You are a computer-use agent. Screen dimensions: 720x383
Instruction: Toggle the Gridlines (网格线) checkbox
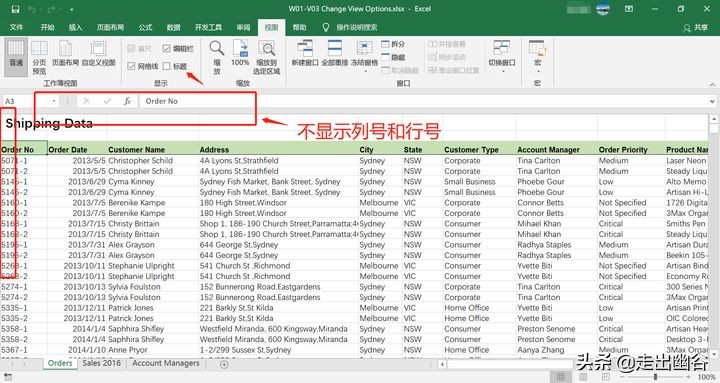(131, 66)
